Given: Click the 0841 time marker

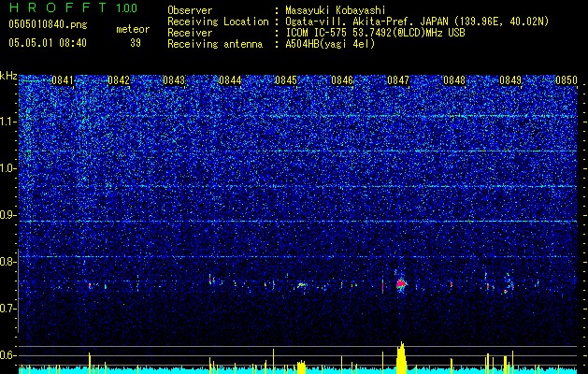Looking at the screenshot, I should [x=63, y=80].
